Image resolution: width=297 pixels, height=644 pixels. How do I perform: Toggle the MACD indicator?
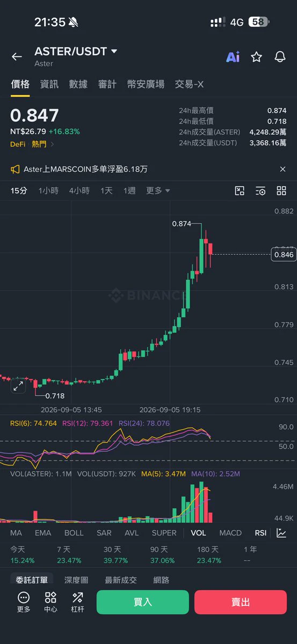pyautogui.click(x=230, y=533)
